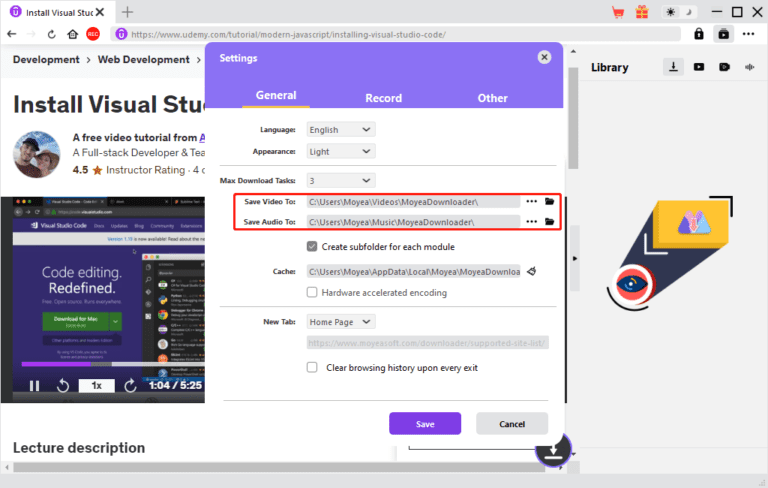Browse Save Video To path via three dots
Viewport: 768px width, 488px height.
point(531,201)
